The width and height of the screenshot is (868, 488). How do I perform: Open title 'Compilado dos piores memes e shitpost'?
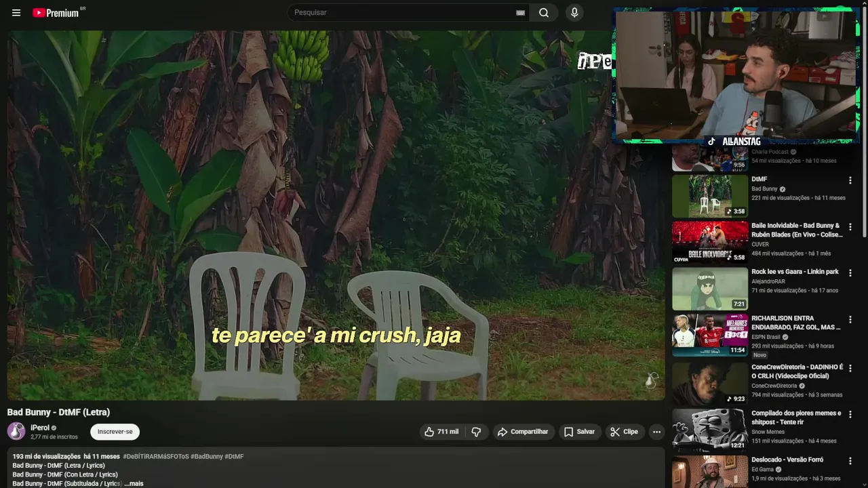[x=796, y=418]
